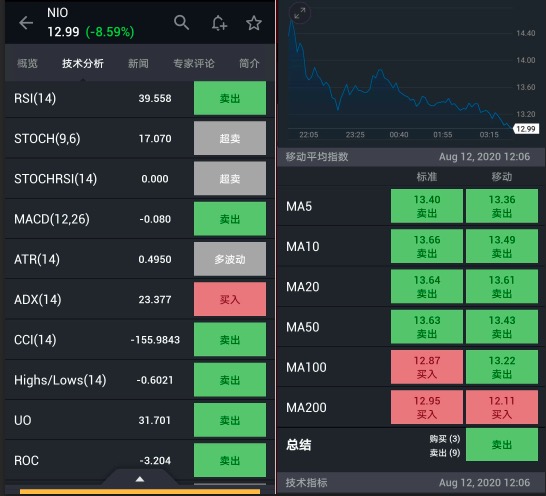
Task: Click MA100 standard 12.87 买入 cell
Action: (x=427, y=367)
